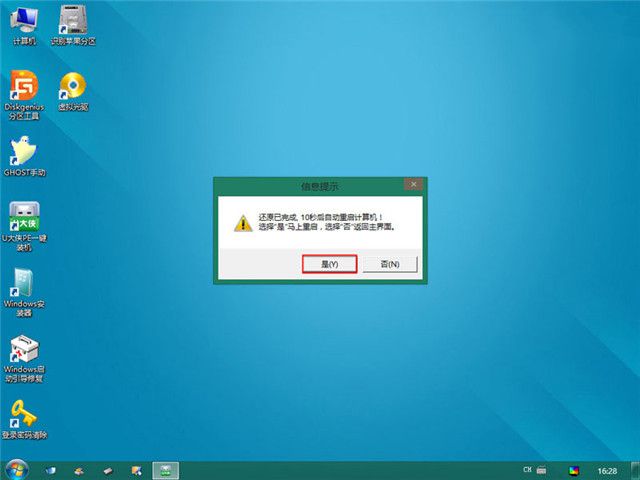Click 是(Y) to restart now
The image size is (640, 480).
[329, 264]
